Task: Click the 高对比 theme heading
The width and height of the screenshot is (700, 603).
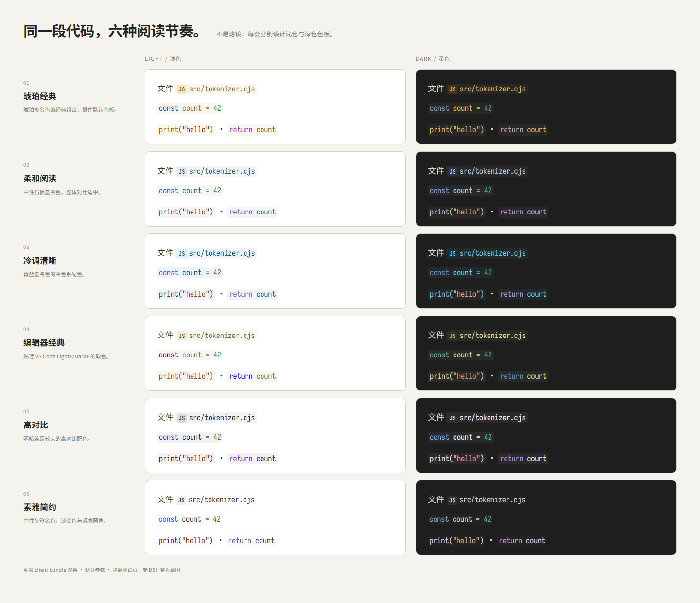Action: click(x=35, y=425)
